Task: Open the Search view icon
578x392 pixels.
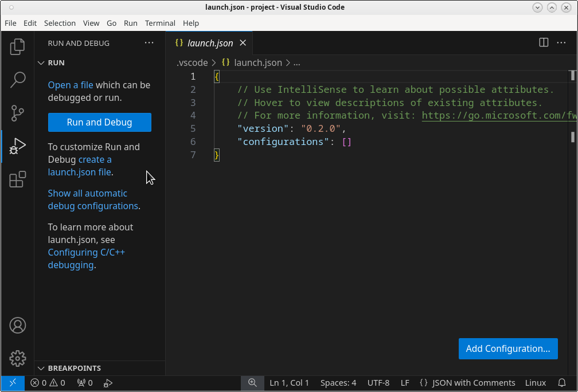Action: (18, 80)
